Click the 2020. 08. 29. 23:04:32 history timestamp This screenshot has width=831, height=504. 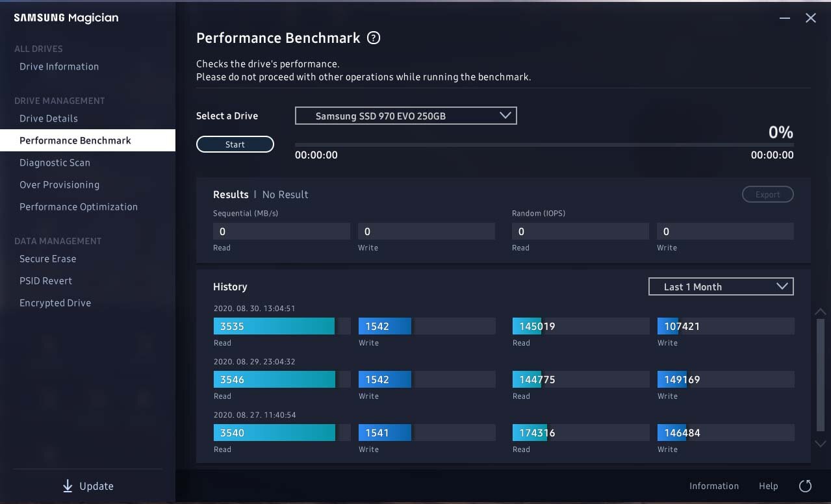point(254,362)
